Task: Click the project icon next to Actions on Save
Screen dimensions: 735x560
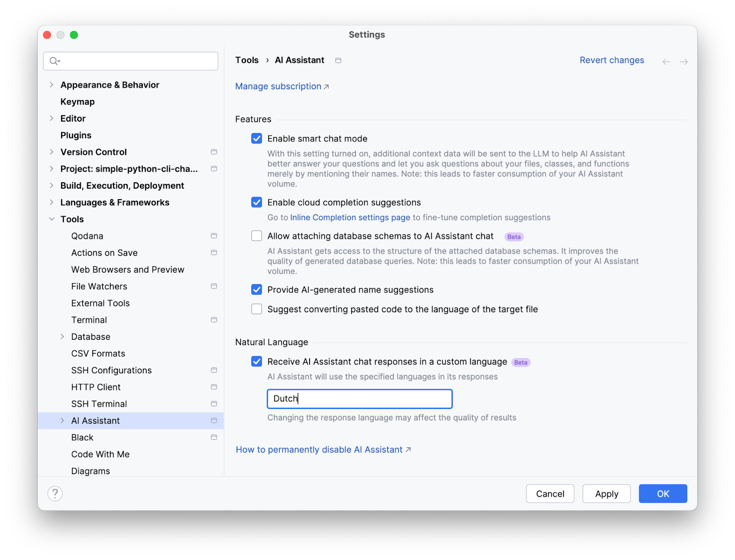Action: click(214, 252)
